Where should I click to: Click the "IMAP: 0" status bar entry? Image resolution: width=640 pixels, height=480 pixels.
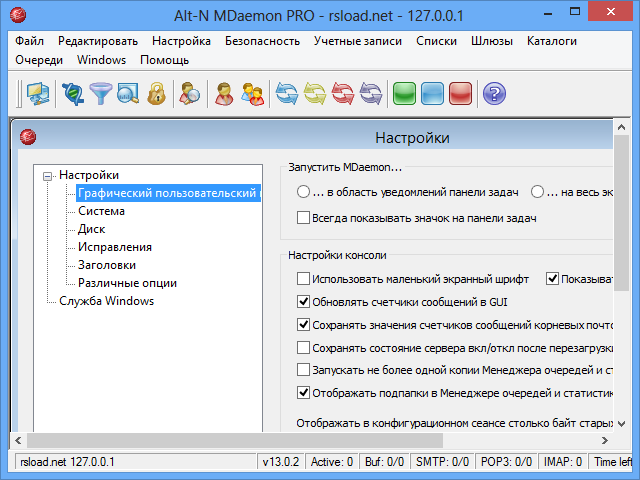click(x=563, y=462)
